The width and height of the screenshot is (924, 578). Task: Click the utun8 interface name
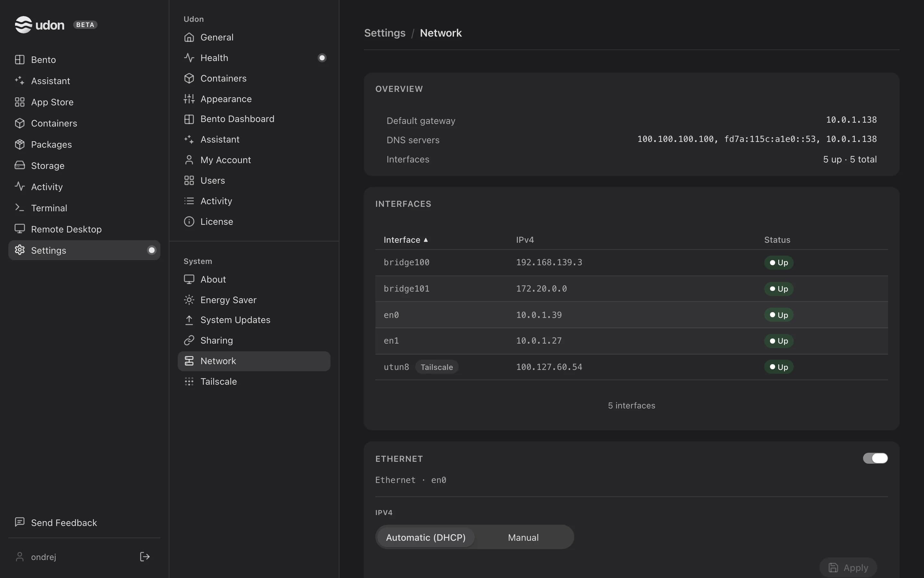coord(396,367)
